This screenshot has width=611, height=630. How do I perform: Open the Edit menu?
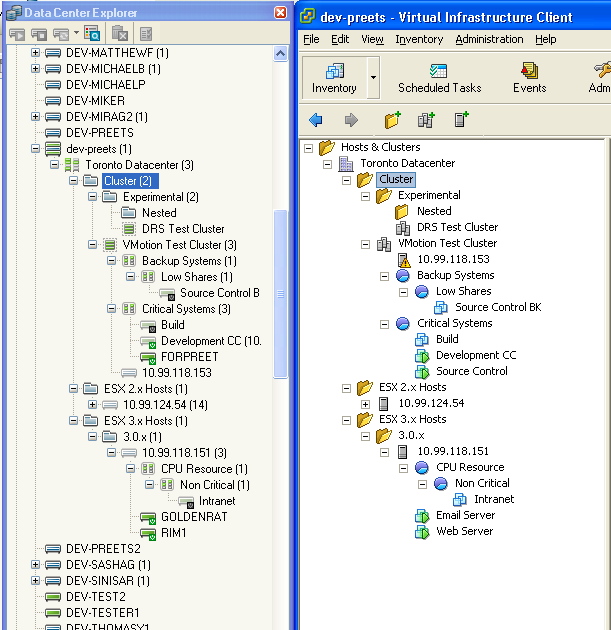point(340,39)
